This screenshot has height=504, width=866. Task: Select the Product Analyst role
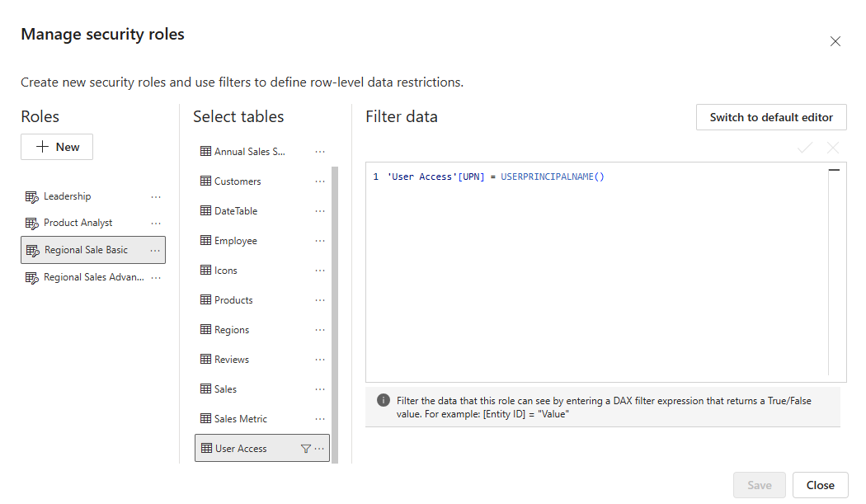pos(92,223)
